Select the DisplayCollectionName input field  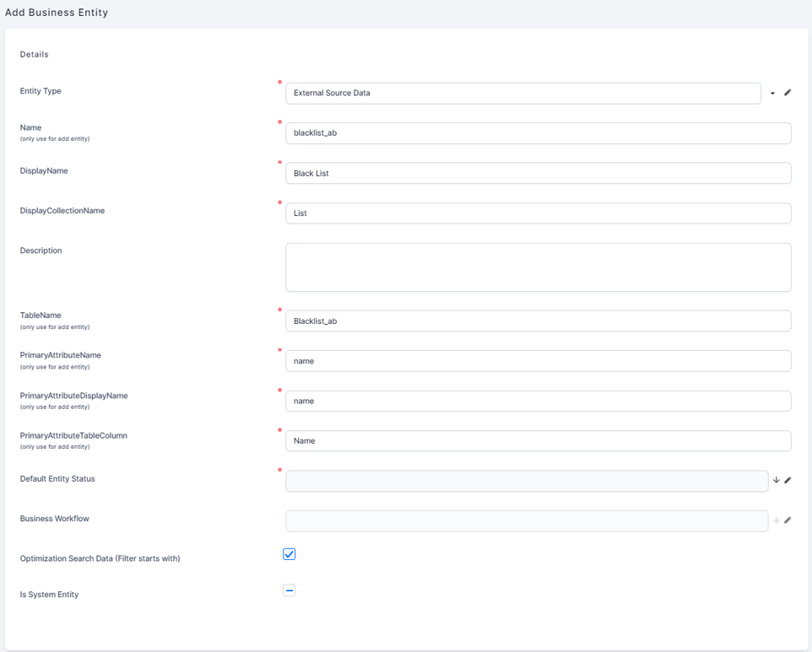tap(538, 213)
